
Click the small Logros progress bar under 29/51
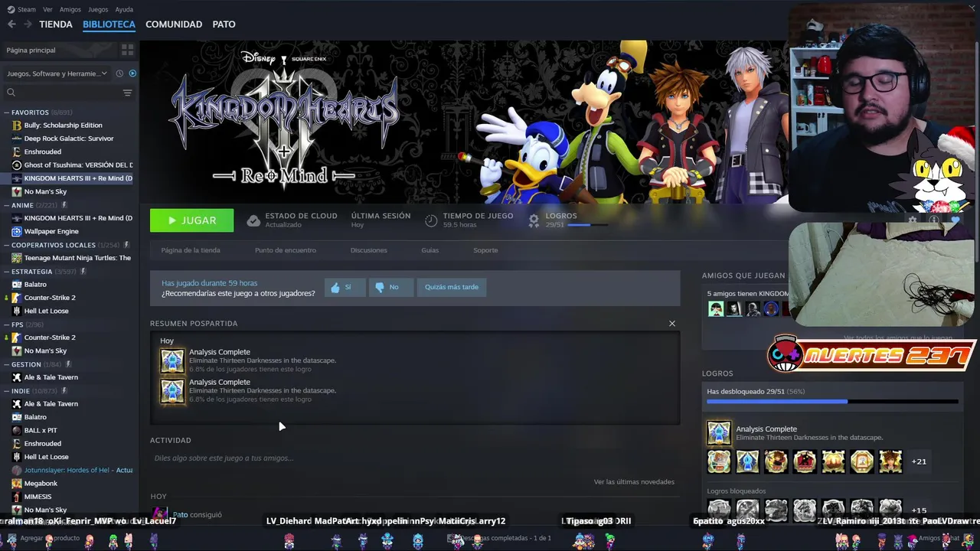588,225
